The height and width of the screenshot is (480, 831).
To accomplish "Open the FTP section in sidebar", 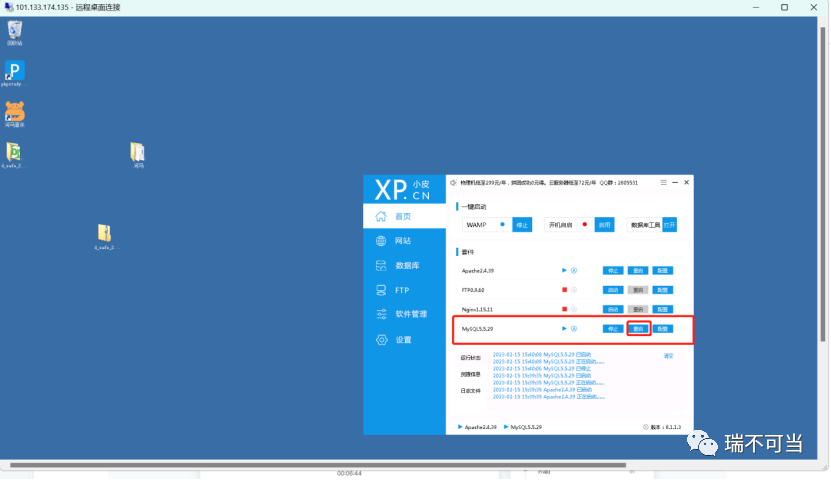I will 404,290.
